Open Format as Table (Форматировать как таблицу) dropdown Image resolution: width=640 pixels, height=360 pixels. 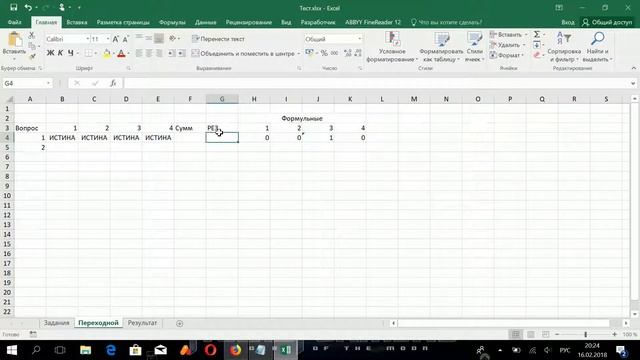441,47
